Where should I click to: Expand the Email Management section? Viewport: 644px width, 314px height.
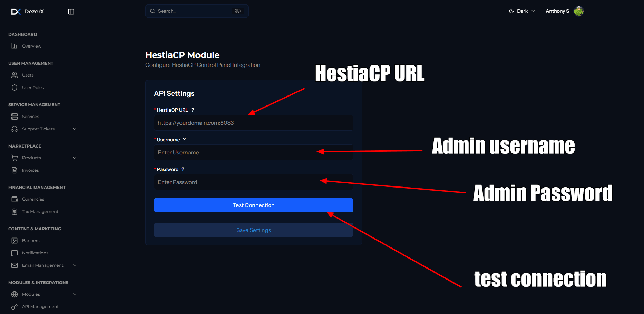(x=75, y=265)
